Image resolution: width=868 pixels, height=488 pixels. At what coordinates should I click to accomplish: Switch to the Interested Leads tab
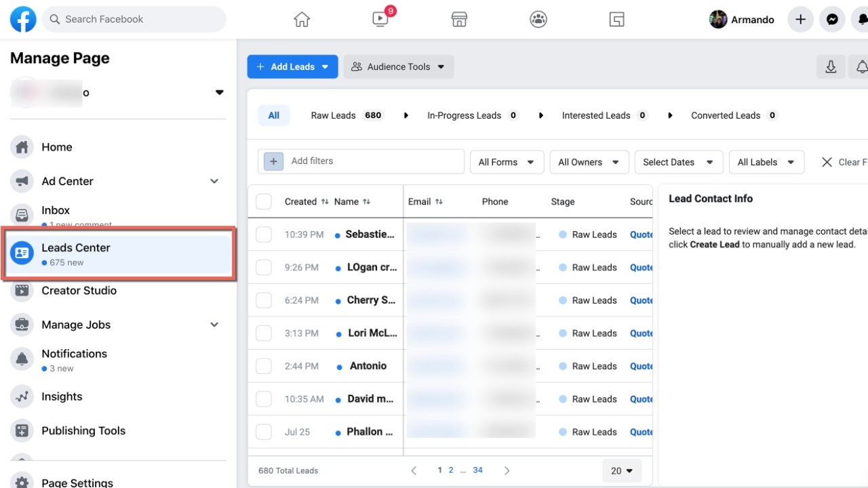tap(605, 115)
